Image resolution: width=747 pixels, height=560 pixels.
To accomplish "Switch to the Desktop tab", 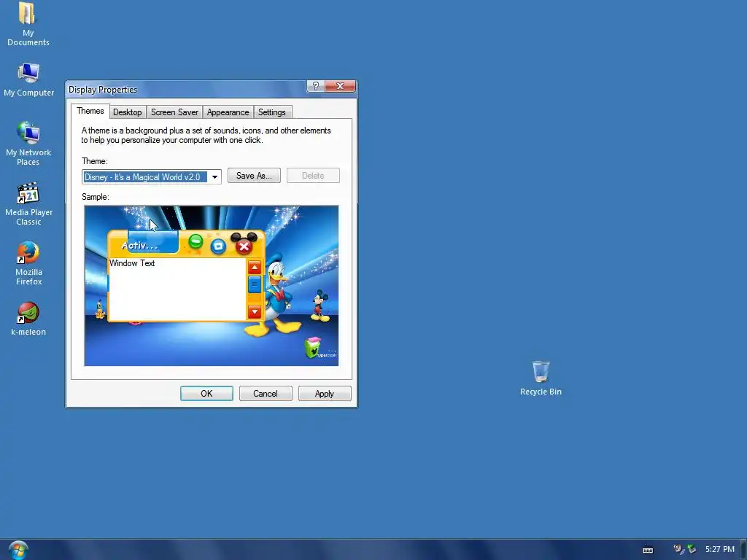I will (127, 112).
